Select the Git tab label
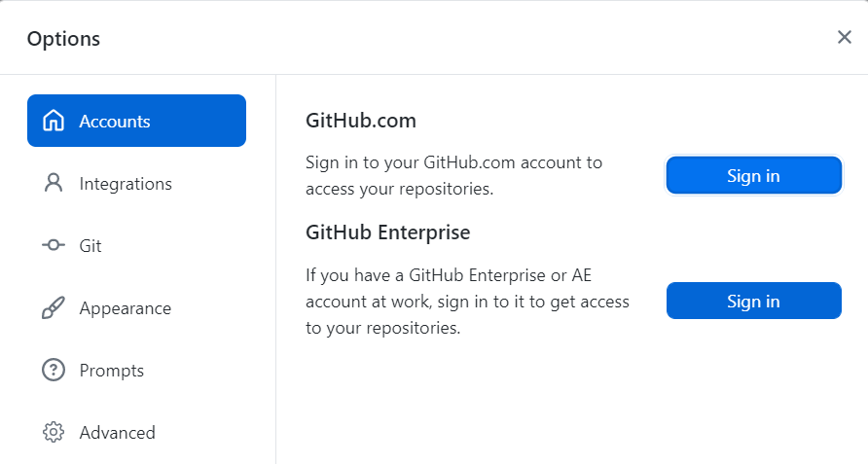The image size is (868, 464). (x=90, y=246)
